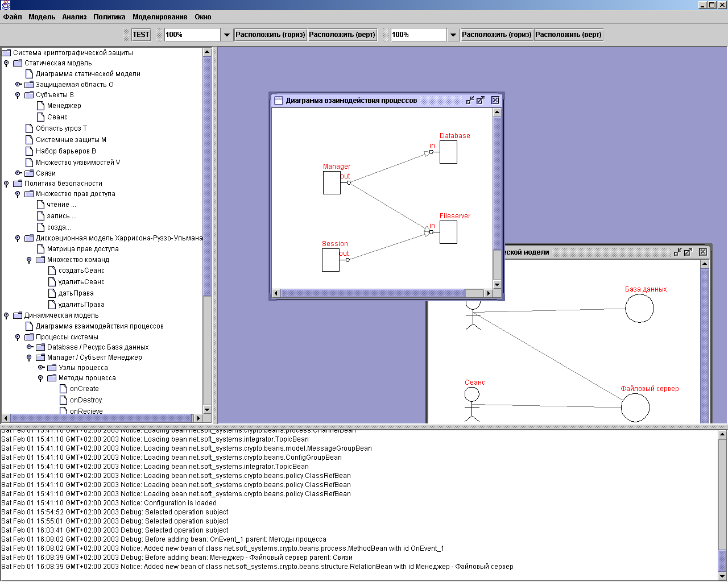Image resolution: width=728 pixels, height=582 pixels.
Task: Click first Расположить (верт) button
Action: [342, 35]
